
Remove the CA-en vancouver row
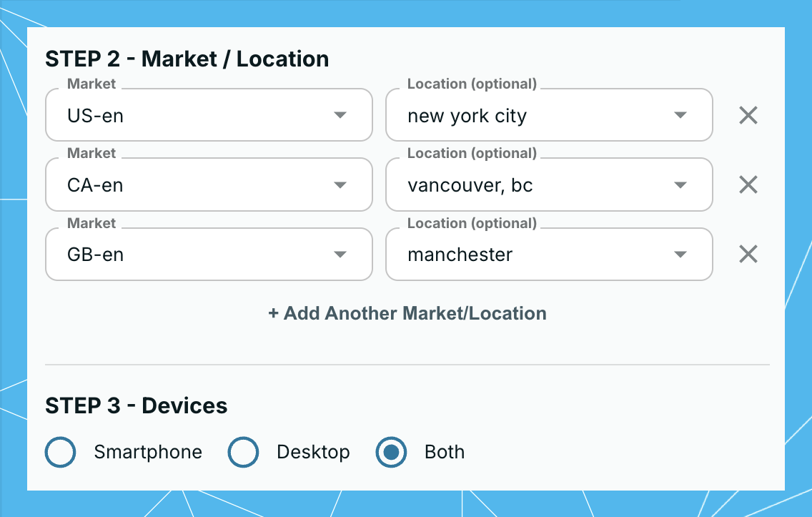pos(748,184)
